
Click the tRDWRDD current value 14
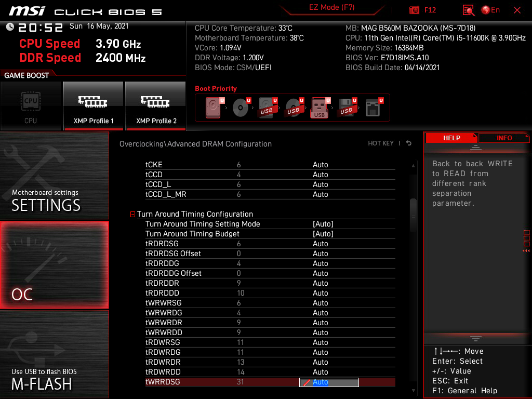click(x=241, y=372)
